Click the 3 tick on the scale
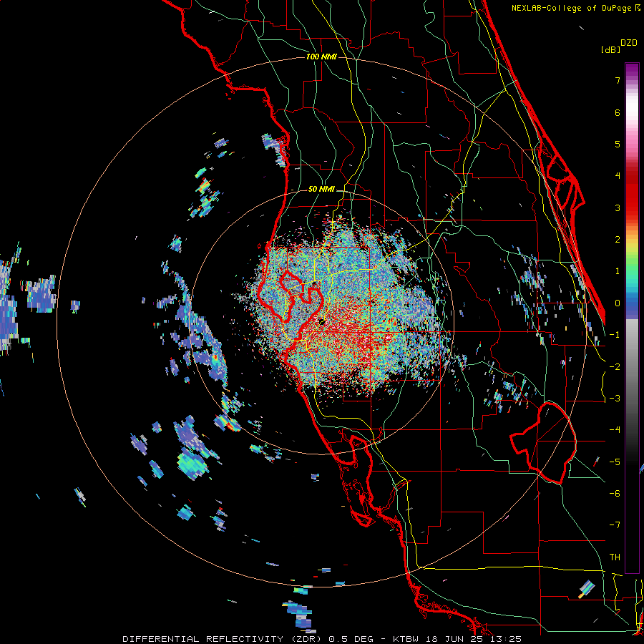 tap(618, 208)
